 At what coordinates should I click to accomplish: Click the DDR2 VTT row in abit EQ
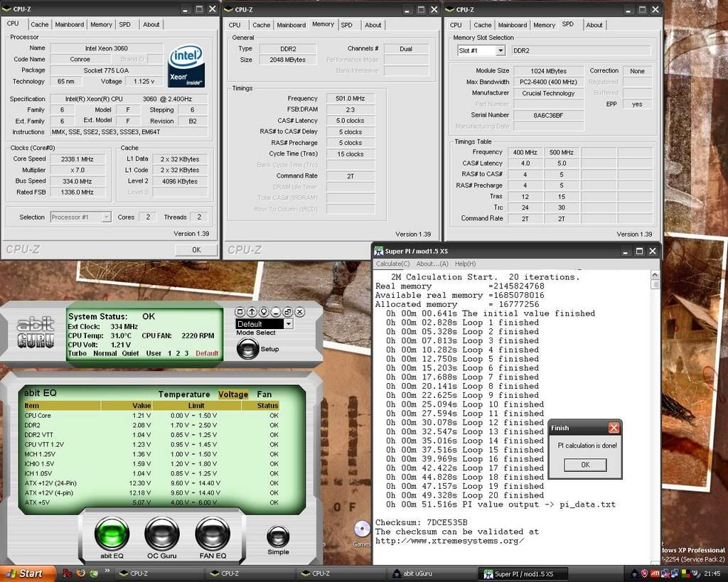coord(151,435)
